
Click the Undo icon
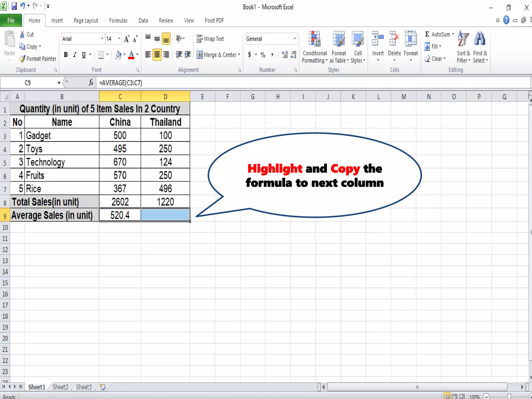[x=23, y=6]
